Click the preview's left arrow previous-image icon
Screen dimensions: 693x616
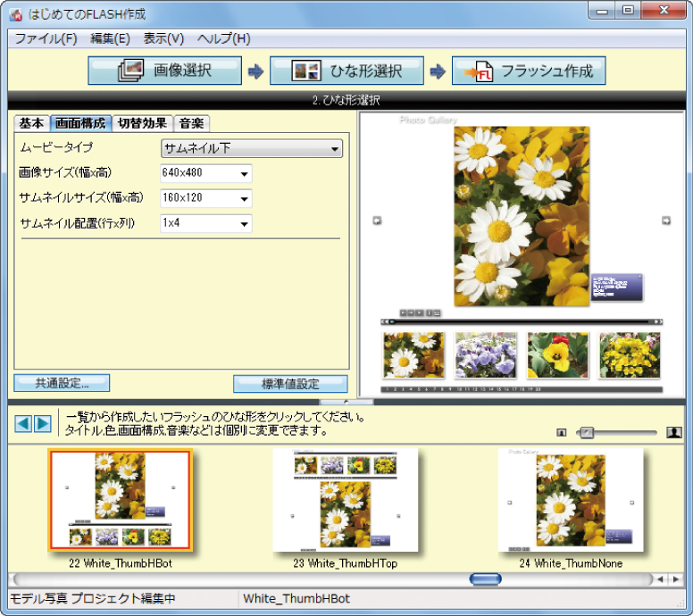coord(377,221)
